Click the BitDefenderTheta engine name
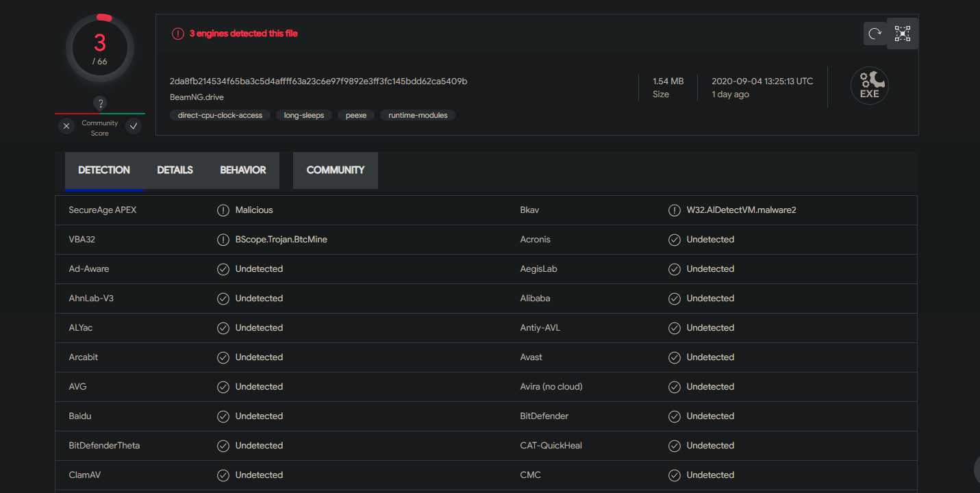Screen dimensions: 980x493 click(104, 446)
